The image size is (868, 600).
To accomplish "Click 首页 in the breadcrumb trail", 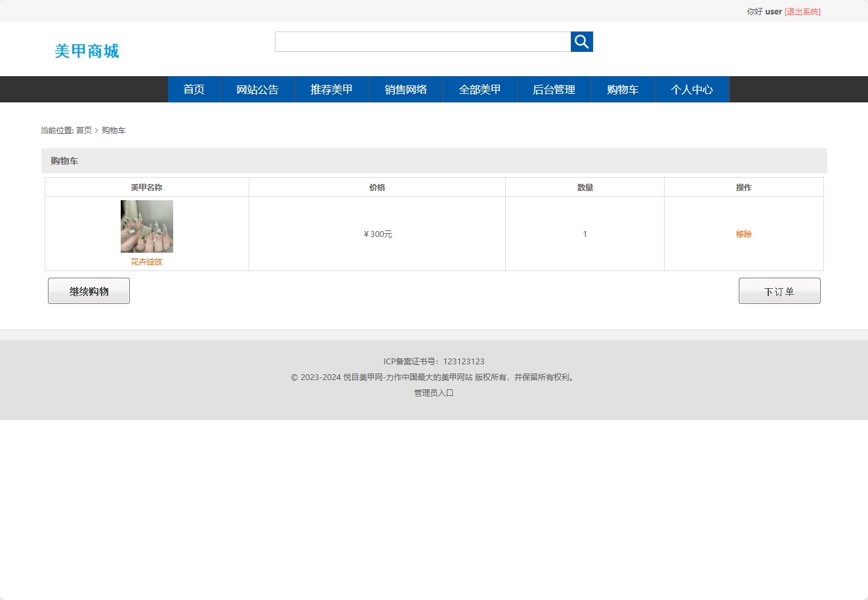I will (x=84, y=131).
